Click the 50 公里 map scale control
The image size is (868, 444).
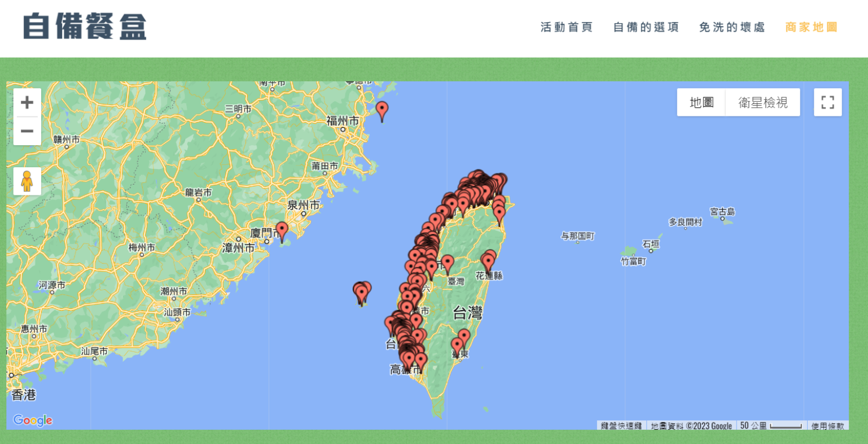click(770, 426)
